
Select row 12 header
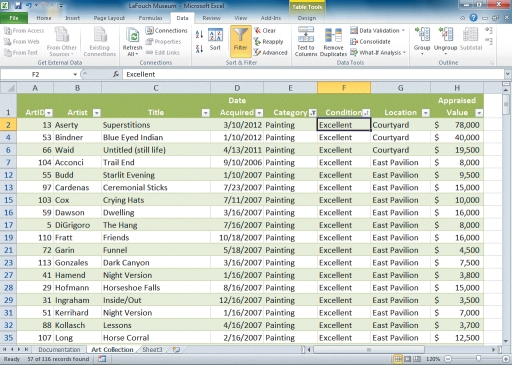click(x=8, y=175)
